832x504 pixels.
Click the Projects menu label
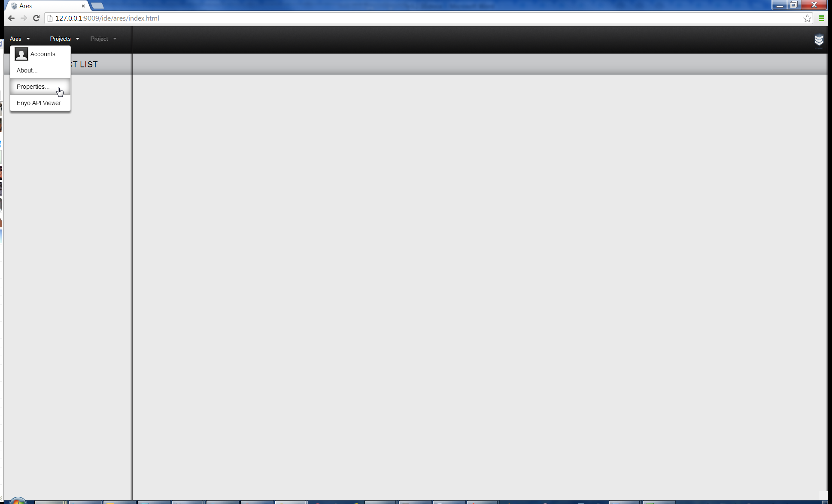coord(60,39)
